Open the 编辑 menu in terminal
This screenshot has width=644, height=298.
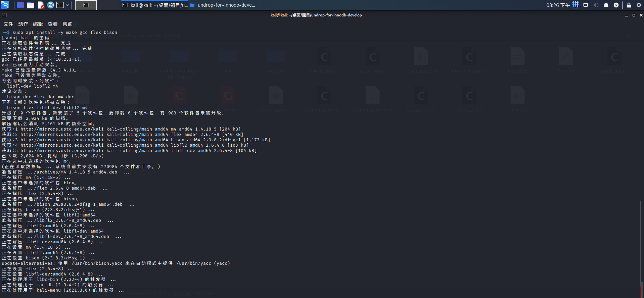pos(38,24)
